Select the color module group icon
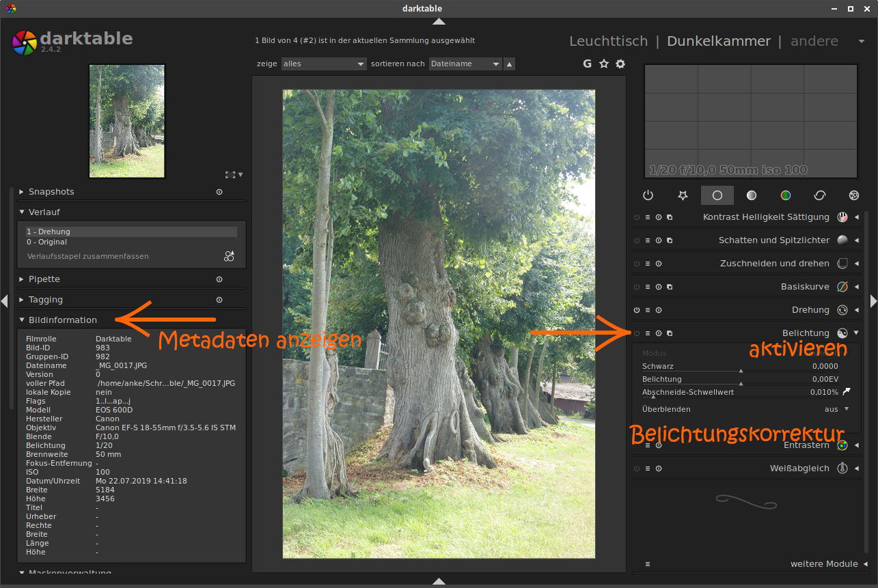878x588 pixels. 785,195
